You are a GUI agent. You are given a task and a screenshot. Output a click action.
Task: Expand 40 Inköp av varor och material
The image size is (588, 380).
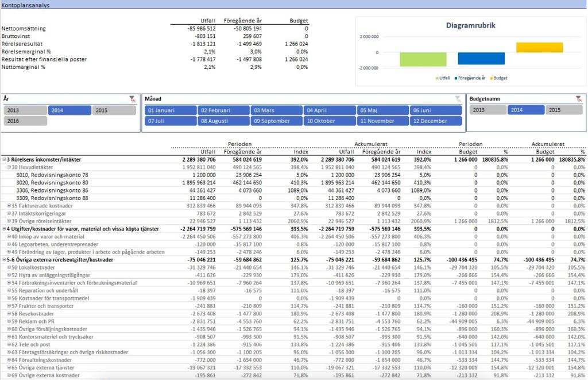pos(9,236)
